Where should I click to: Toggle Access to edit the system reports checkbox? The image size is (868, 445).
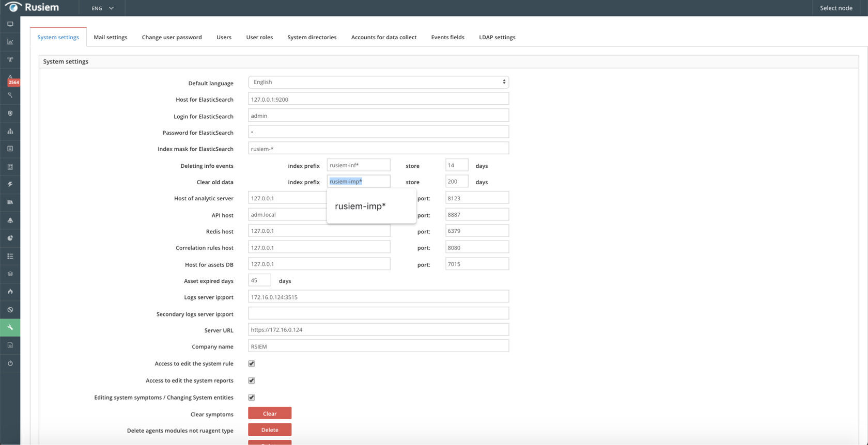point(252,380)
